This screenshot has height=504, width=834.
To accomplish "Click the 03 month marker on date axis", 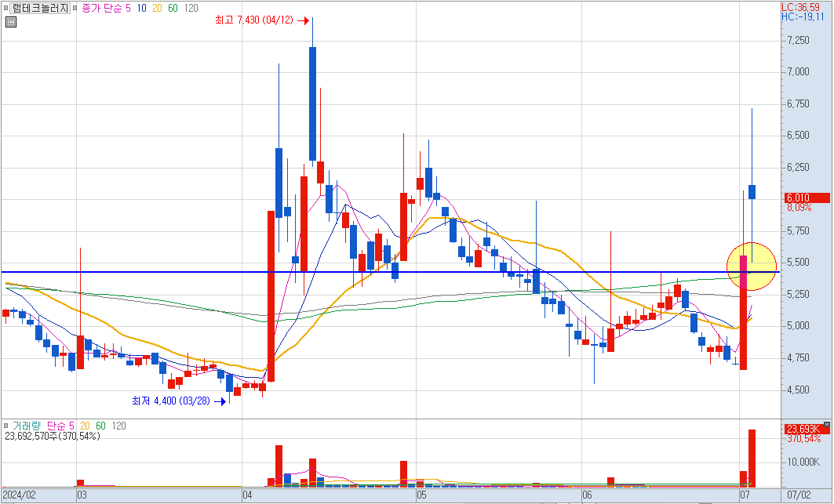I will (82, 495).
